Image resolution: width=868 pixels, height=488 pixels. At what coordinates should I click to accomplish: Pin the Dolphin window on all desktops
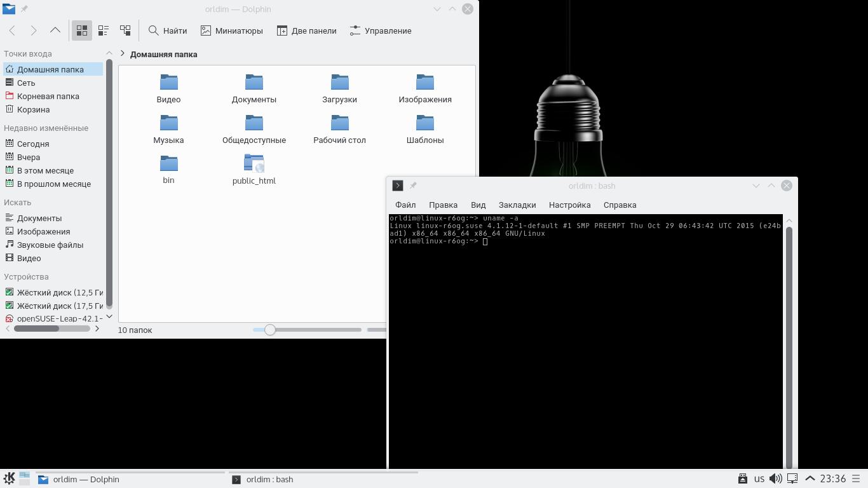24,9
